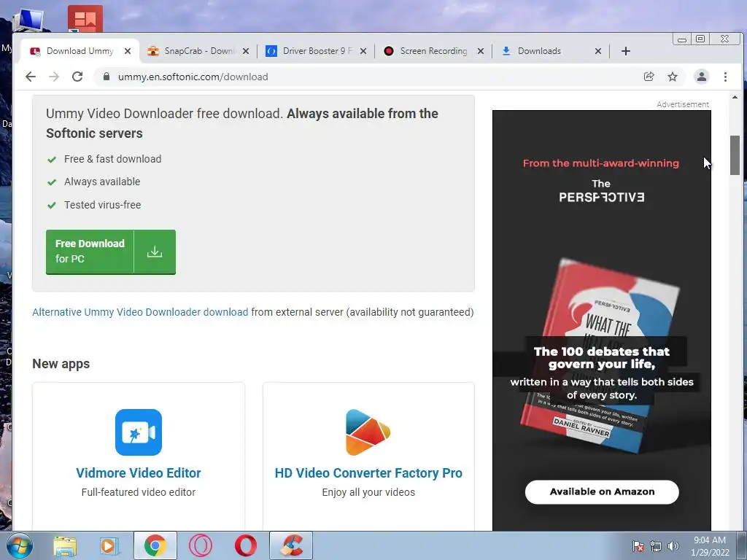Switch to the Downloads tab
This screenshot has width=747, height=560.
coord(551,51)
